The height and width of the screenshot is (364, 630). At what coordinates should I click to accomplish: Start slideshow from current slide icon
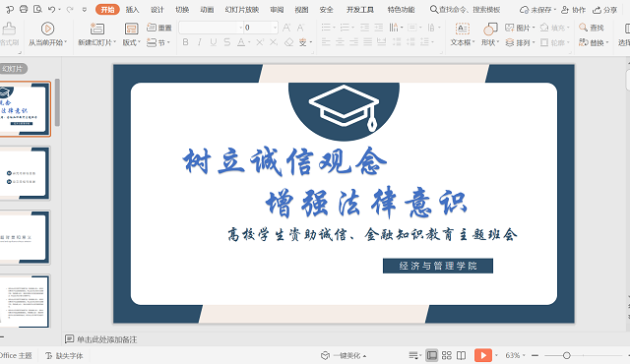coord(47,29)
